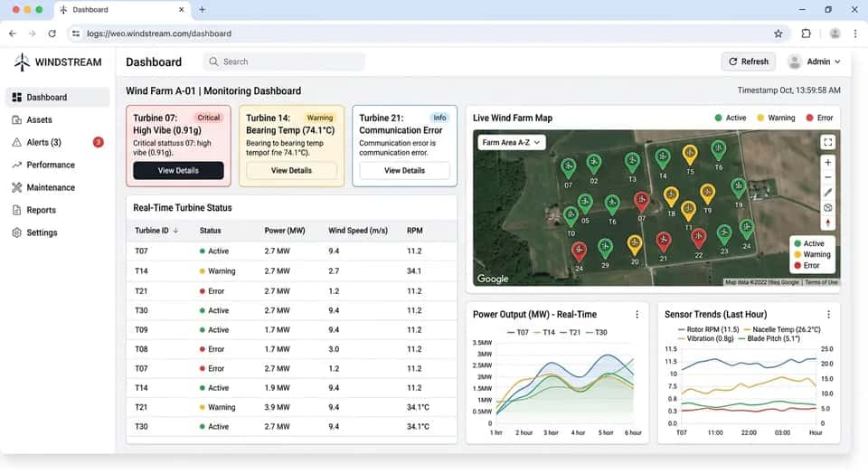
Task: Select the green 29 turbine map marker
Action: pos(605,249)
